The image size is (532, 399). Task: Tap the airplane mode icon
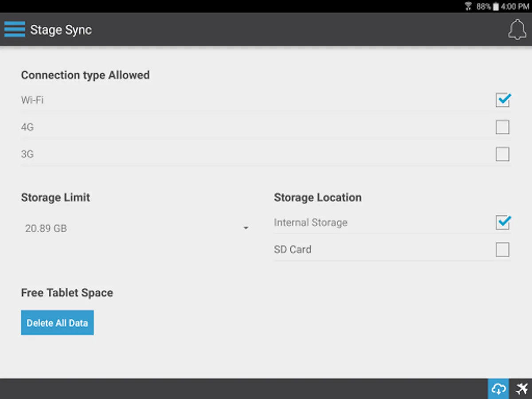522,389
